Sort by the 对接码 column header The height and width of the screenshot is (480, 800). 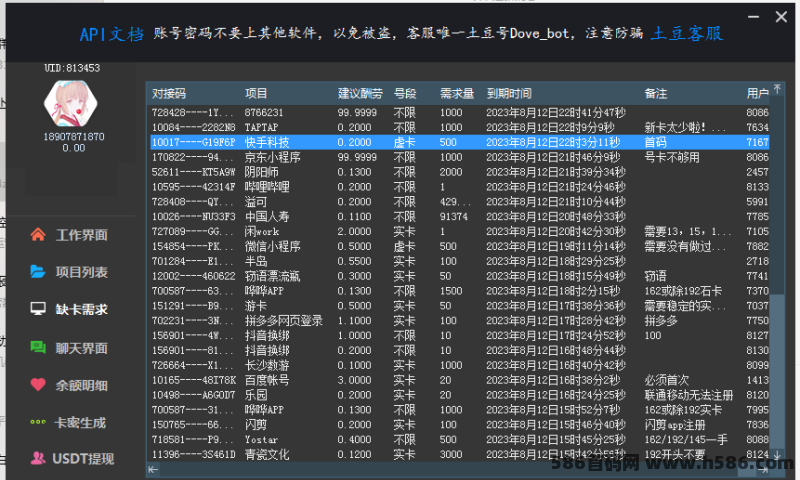(169, 93)
